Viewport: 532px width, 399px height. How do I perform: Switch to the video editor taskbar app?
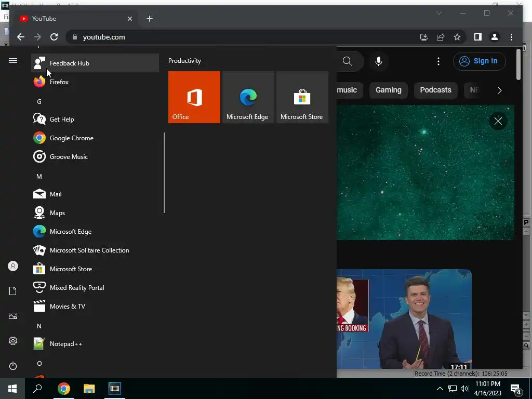tap(115, 389)
